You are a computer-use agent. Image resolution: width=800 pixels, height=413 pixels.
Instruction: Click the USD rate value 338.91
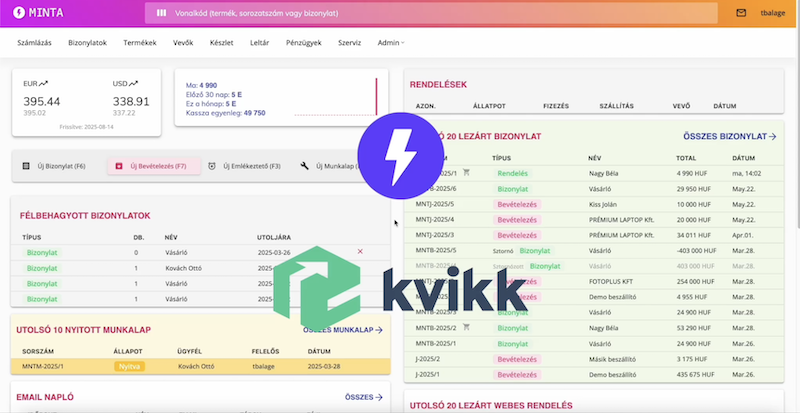(131, 102)
